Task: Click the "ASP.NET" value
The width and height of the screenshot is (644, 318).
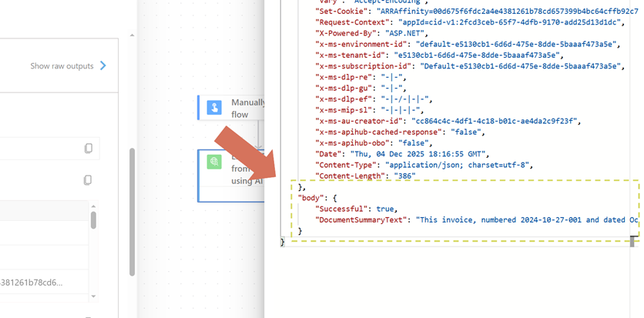Action: [x=404, y=33]
